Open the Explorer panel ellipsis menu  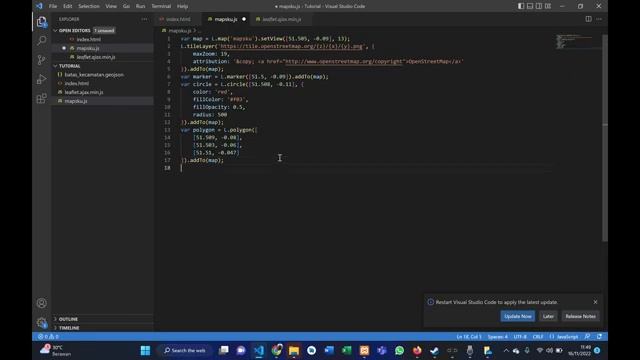tap(144, 19)
